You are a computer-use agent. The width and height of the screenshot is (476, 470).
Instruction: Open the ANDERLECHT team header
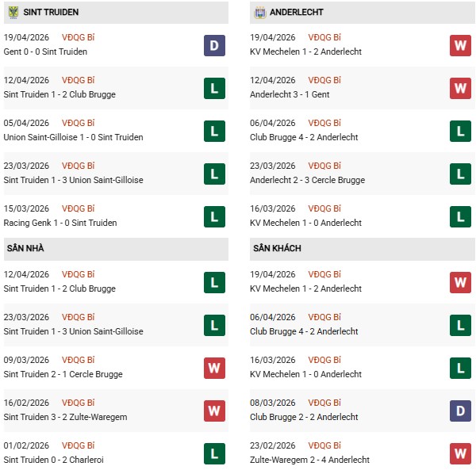click(x=296, y=13)
